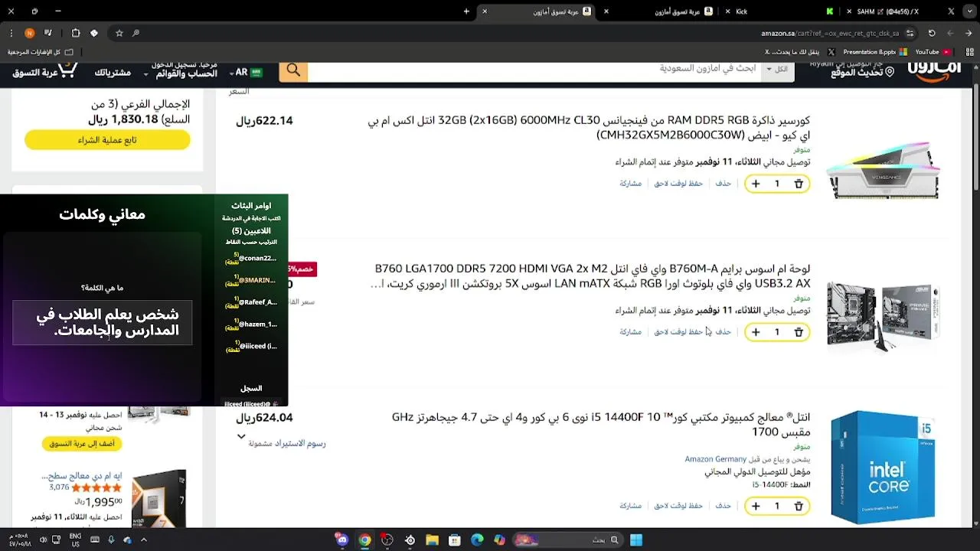
Task: Open the search category dropdown الكل
Action: (779, 70)
